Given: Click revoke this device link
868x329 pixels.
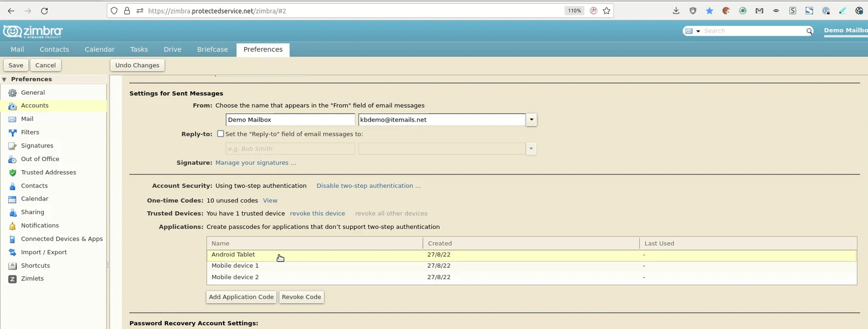Looking at the screenshot, I should tap(317, 214).
